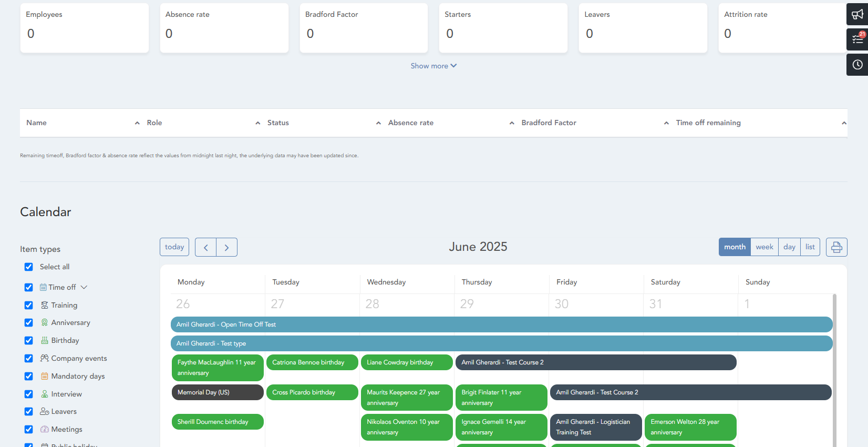Viewport: 868px width, 447px height.
Task: Switch calendar to list view
Action: (810, 247)
